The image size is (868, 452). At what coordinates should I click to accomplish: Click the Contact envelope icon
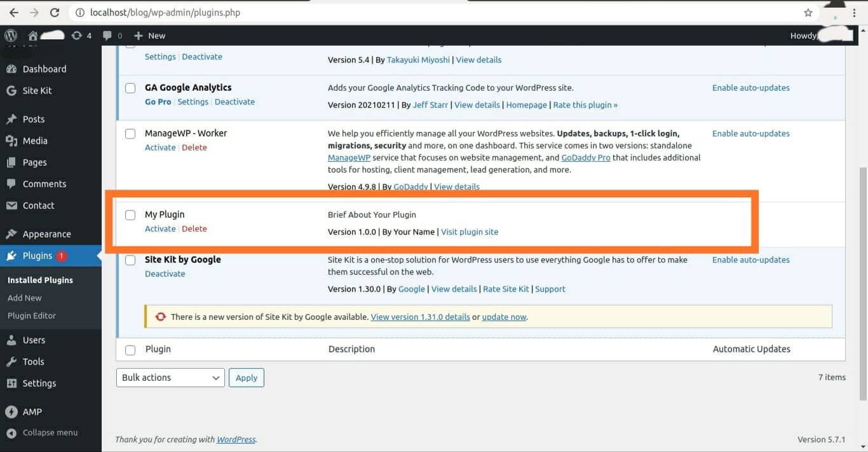[x=11, y=206]
